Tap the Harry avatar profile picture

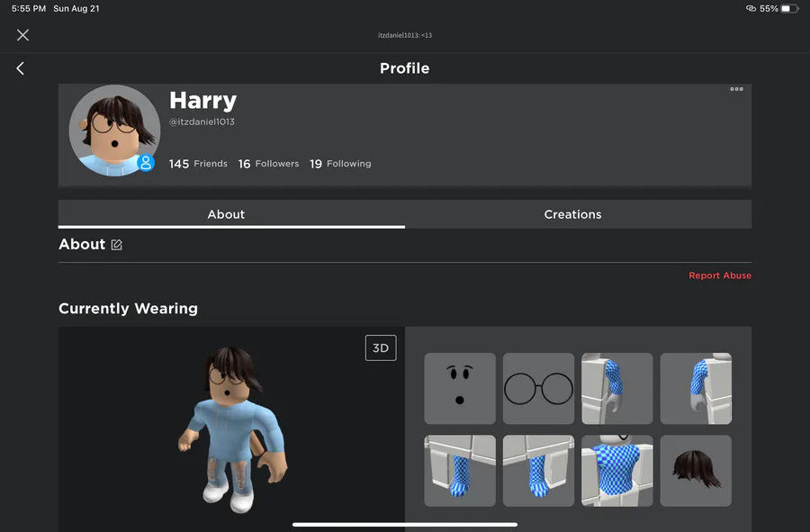[x=114, y=131]
